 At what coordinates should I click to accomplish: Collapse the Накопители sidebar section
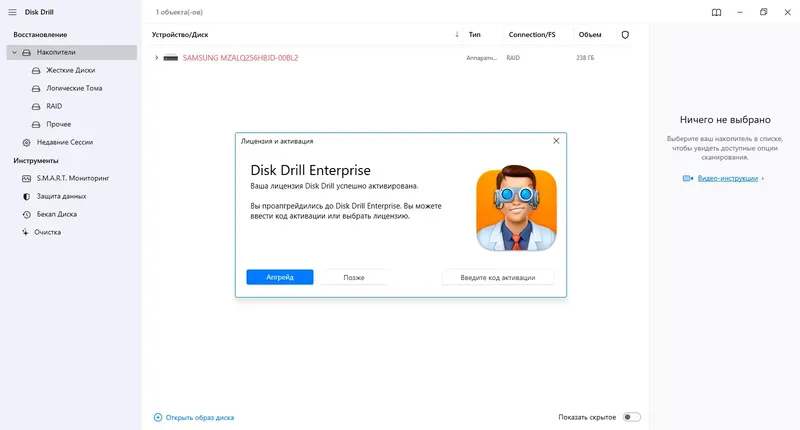click(x=15, y=52)
